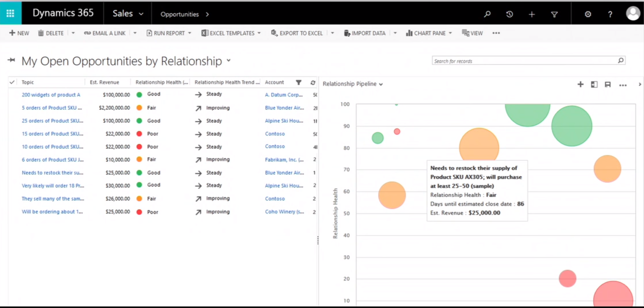Save the chart with disk icon

[608, 84]
